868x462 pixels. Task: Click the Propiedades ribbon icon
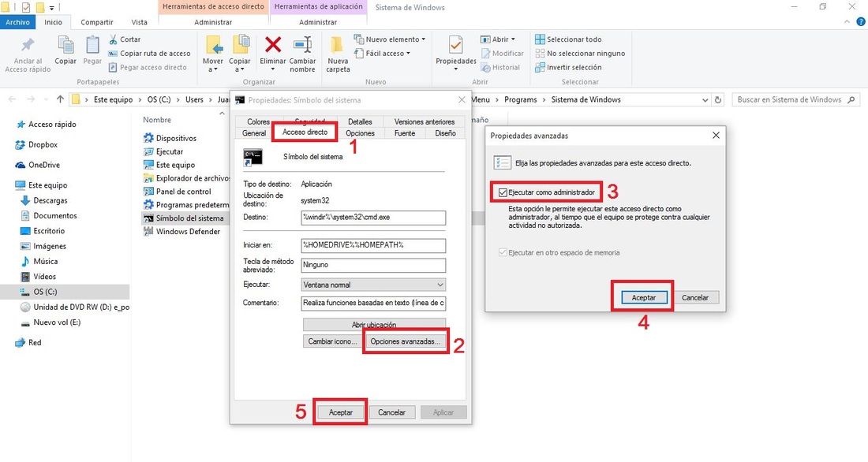[455, 46]
